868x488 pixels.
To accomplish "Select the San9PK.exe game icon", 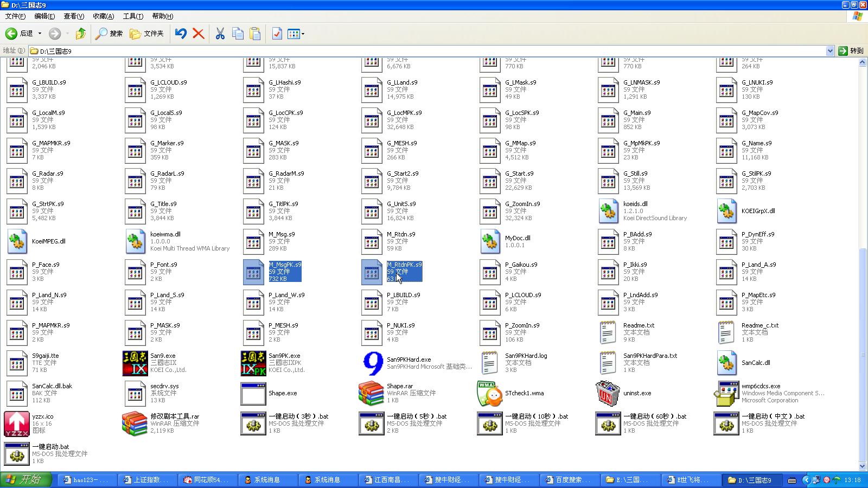I will click(x=253, y=363).
